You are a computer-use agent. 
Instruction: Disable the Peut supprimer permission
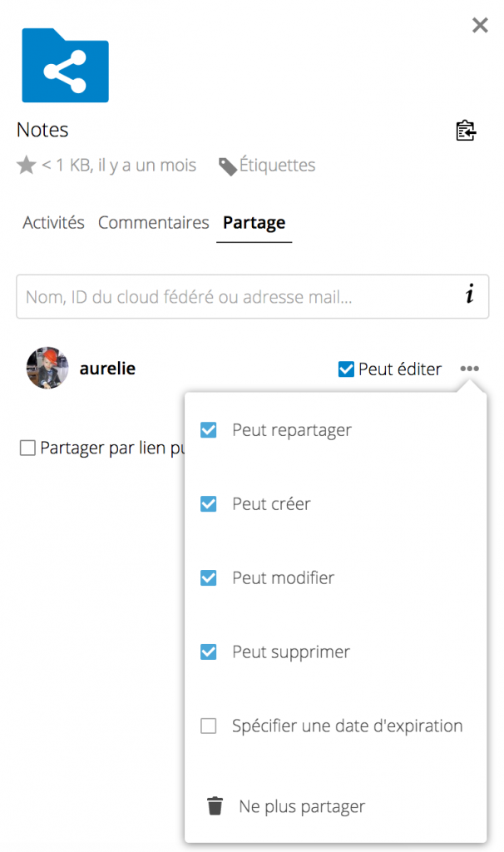pos(208,651)
